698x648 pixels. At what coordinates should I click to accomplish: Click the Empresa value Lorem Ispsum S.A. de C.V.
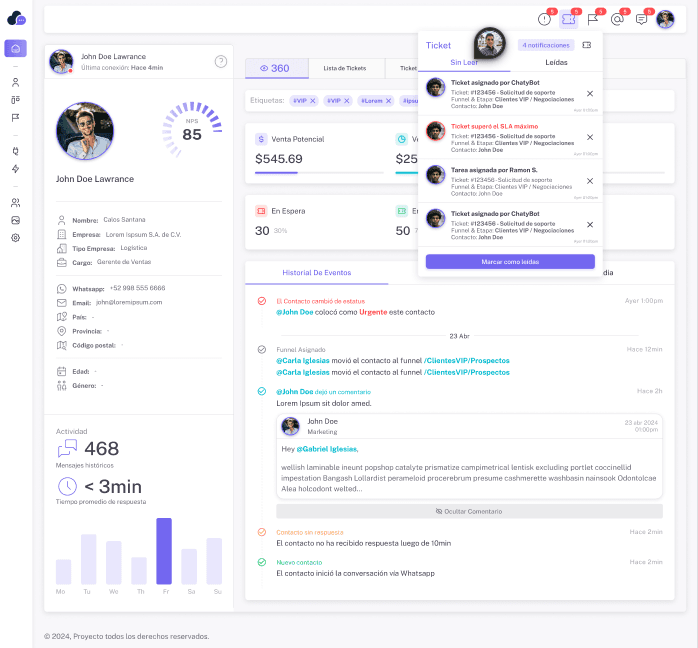(143, 235)
